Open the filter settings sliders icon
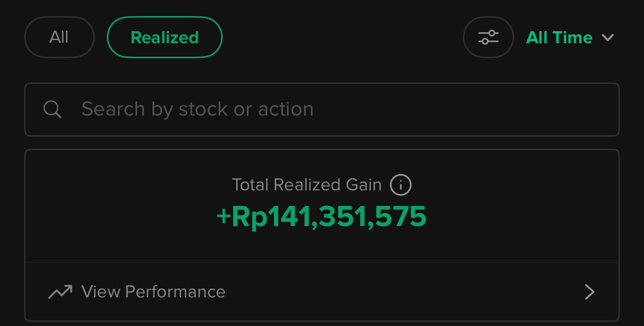 (x=488, y=38)
